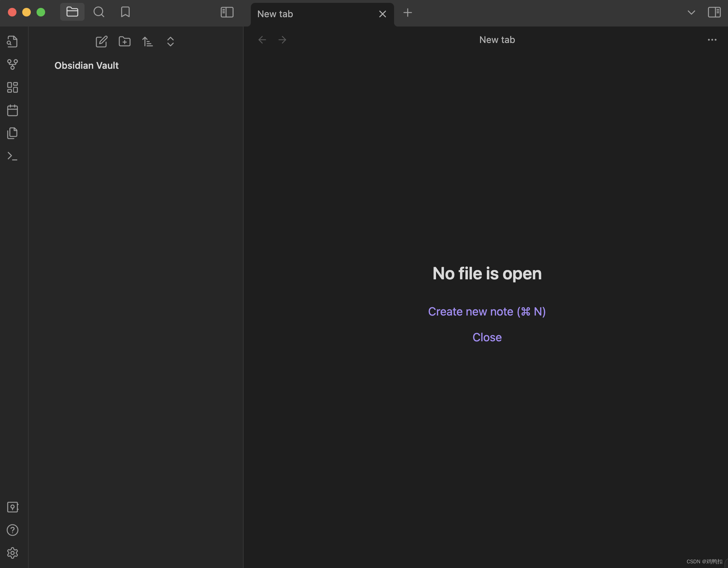Screen dimensions: 728x568
Task: Open the search panel magnifier icon
Action: [x=99, y=12]
